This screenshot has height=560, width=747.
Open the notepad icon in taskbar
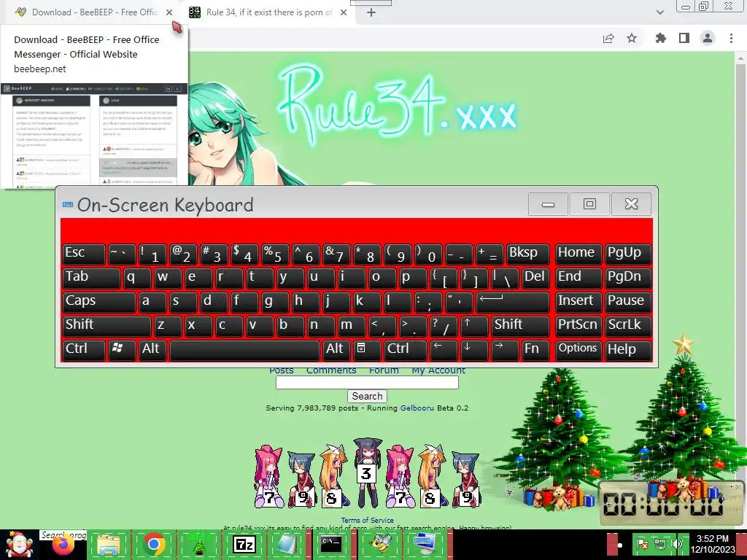[287, 545]
